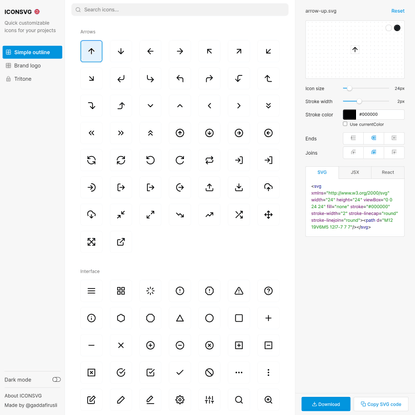
Task: Choose the external link icon
Action: 121,242
